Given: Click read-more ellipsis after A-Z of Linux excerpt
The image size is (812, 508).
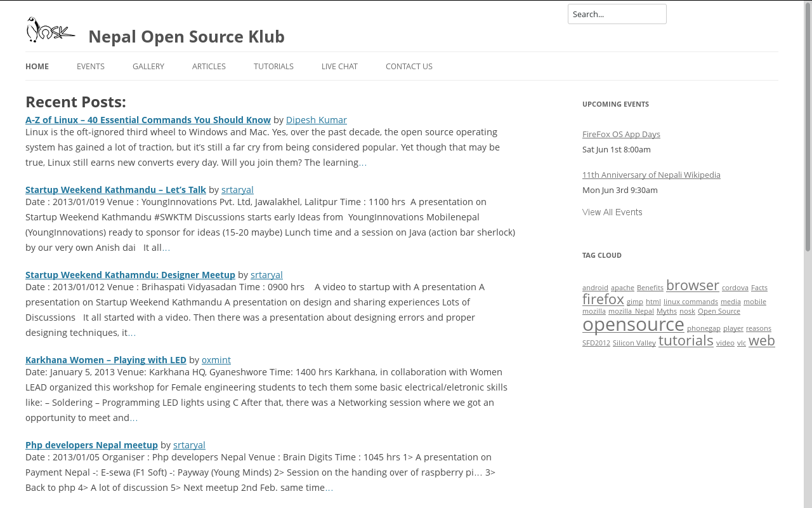Looking at the screenshot, I should tap(363, 163).
